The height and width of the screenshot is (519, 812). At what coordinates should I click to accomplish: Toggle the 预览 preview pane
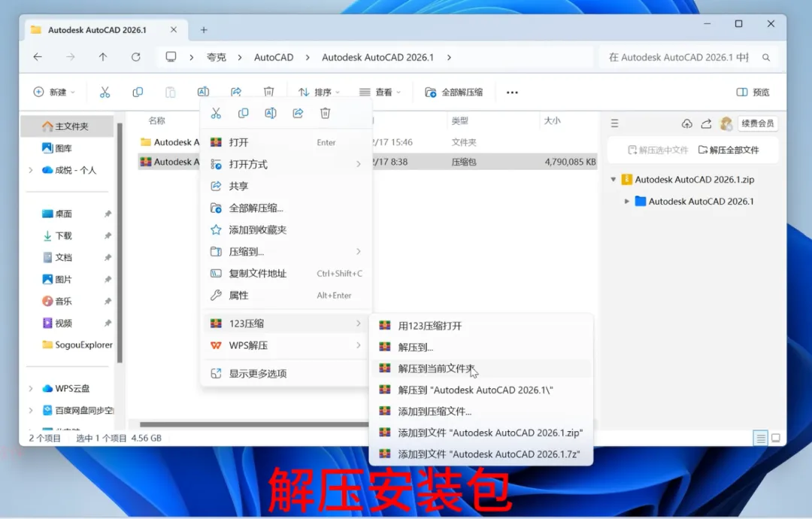pos(753,93)
